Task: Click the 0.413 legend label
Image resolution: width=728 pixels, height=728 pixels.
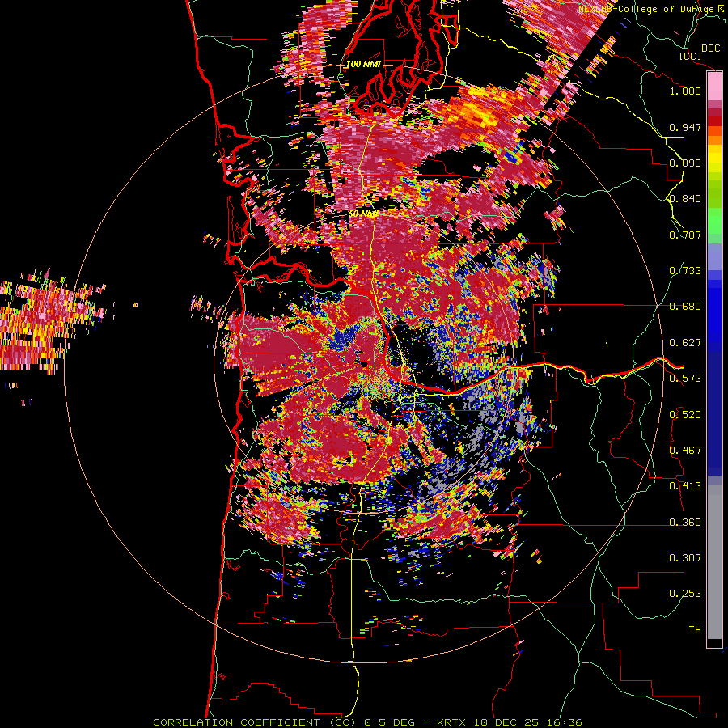Action: pos(685,486)
